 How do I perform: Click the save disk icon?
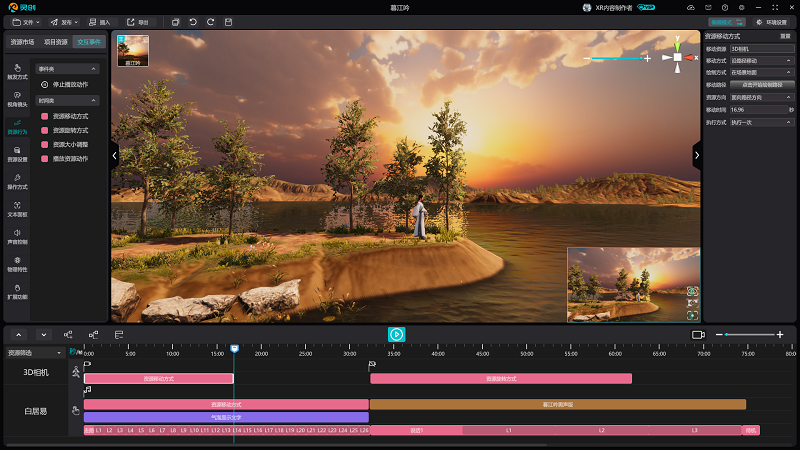(226, 21)
